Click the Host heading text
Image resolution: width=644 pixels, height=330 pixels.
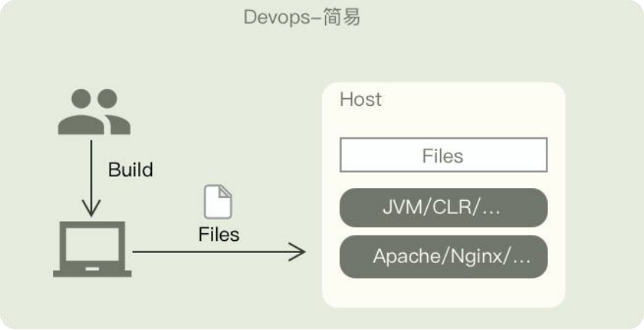[361, 100]
